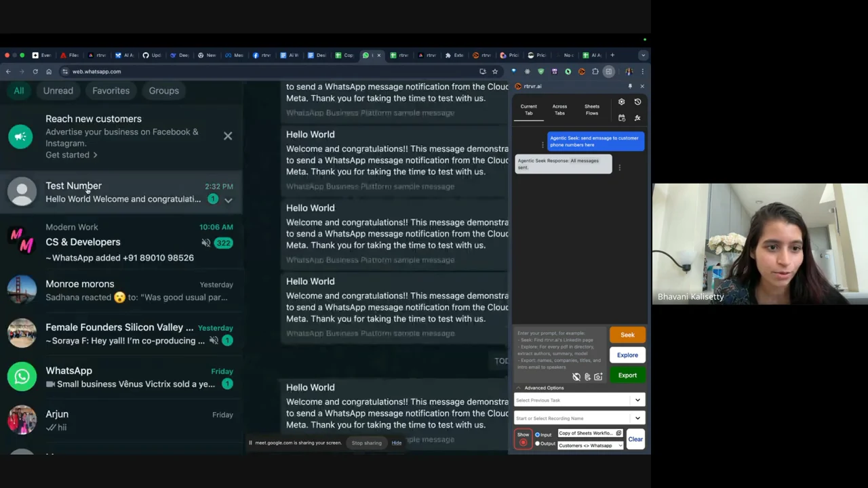868x488 pixels.
Task: Pin the rtrvr.ai side panel
Action: (x=630, y=86)
